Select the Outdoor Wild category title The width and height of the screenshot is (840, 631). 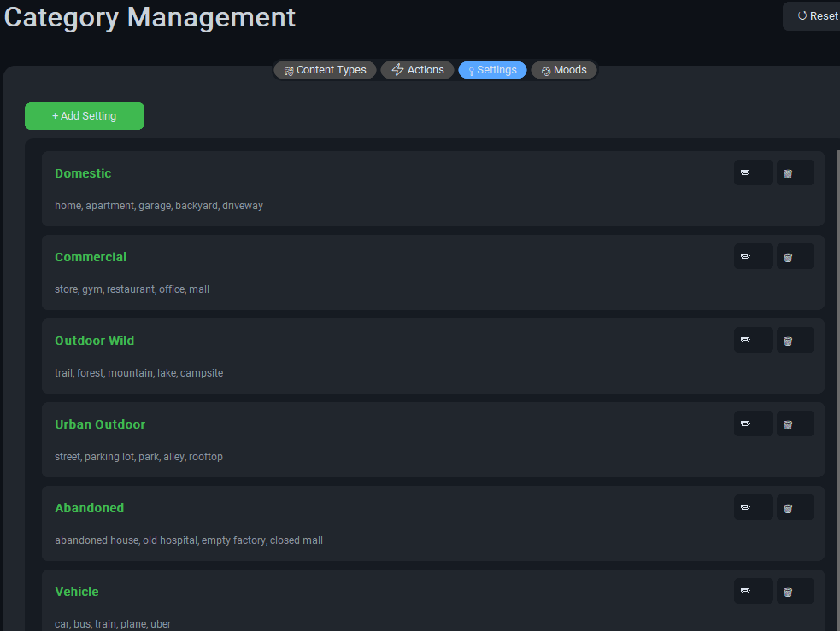(x=94, y=341)
